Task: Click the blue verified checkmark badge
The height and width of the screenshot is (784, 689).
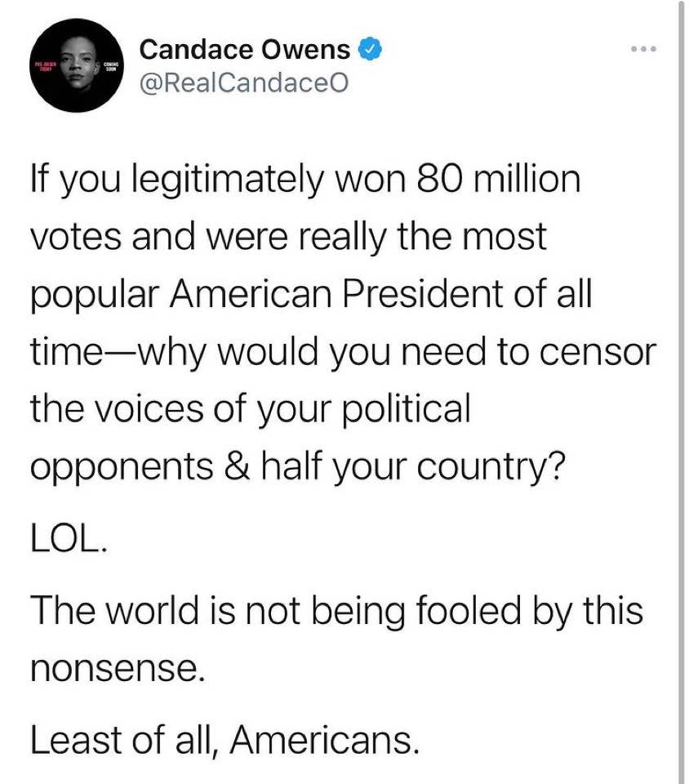Action: pos(371,50)
